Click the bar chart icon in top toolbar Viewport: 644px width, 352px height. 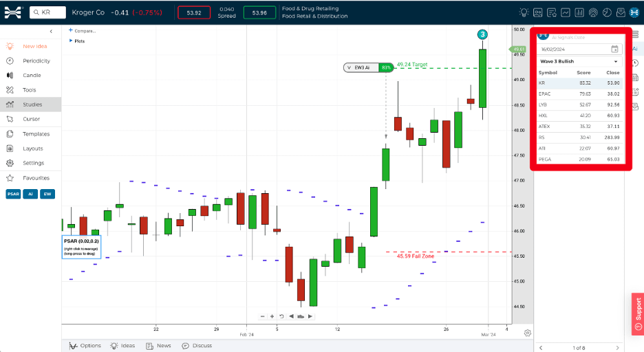click(x=579, y=12)
